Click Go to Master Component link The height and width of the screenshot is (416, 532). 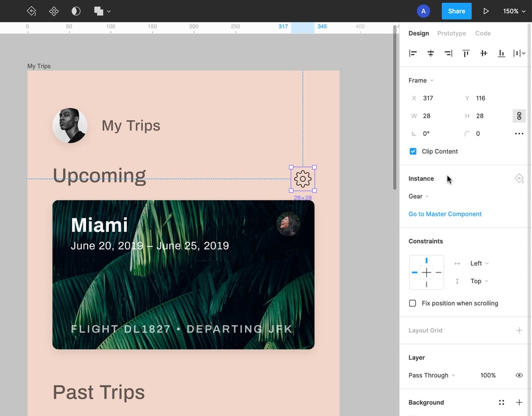[x=445, y=214]
